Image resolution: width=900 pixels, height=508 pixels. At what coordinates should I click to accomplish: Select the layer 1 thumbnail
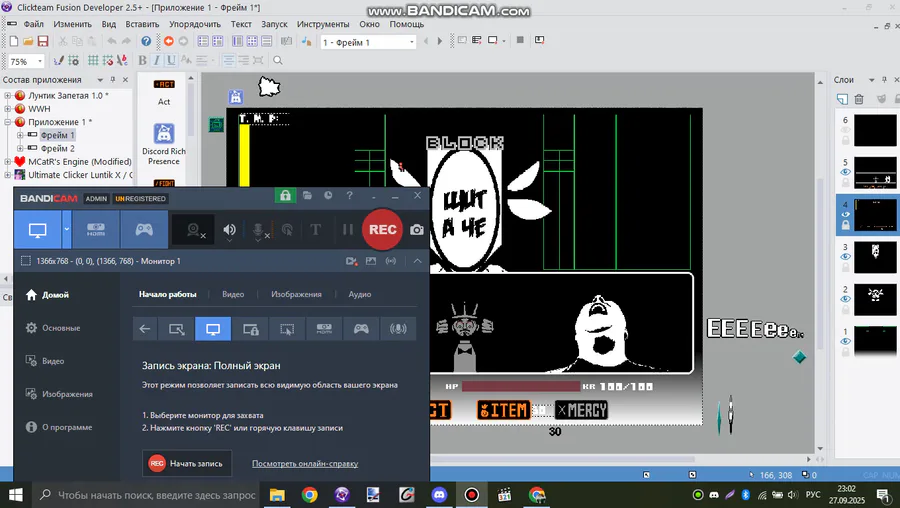coord(875,340)
